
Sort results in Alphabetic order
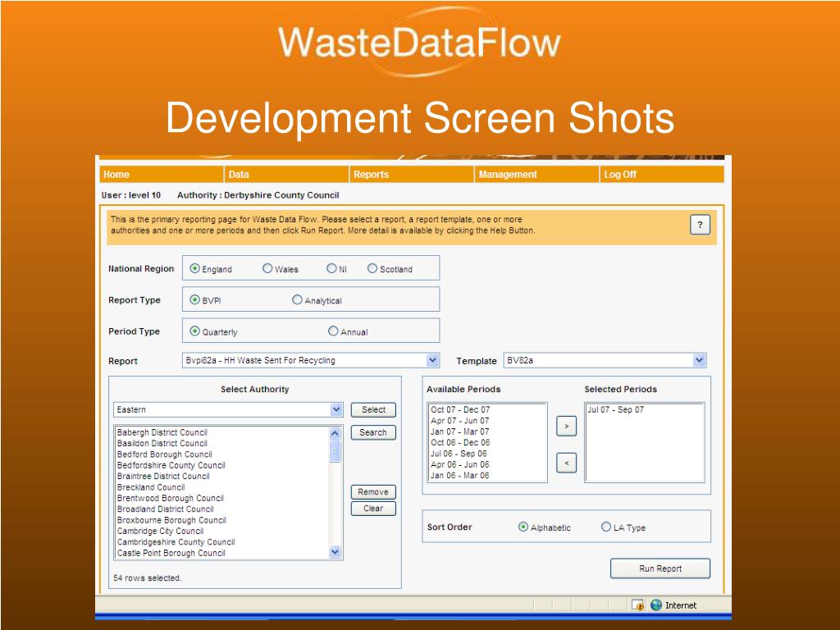point(523,527)
